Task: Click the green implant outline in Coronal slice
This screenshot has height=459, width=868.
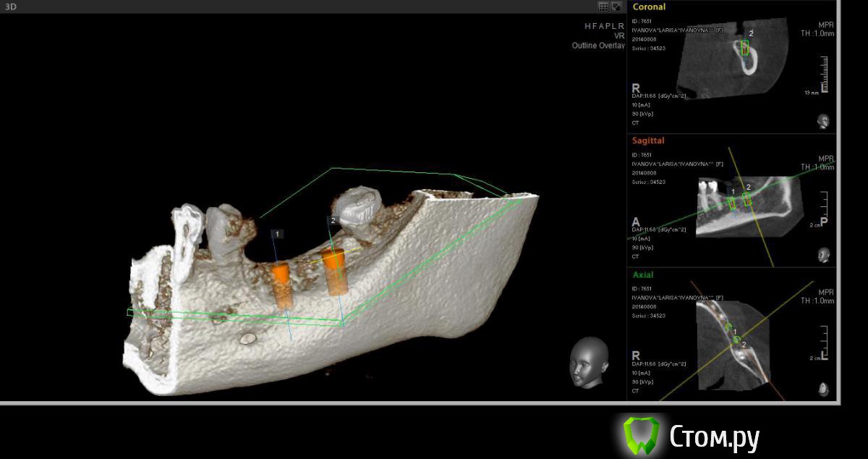Action: tap(744, 48)
